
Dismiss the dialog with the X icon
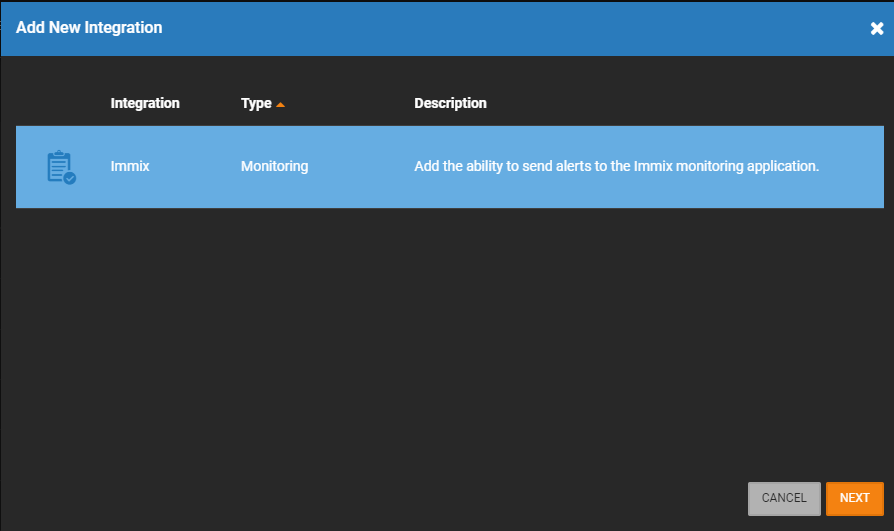tap(877, 29)
